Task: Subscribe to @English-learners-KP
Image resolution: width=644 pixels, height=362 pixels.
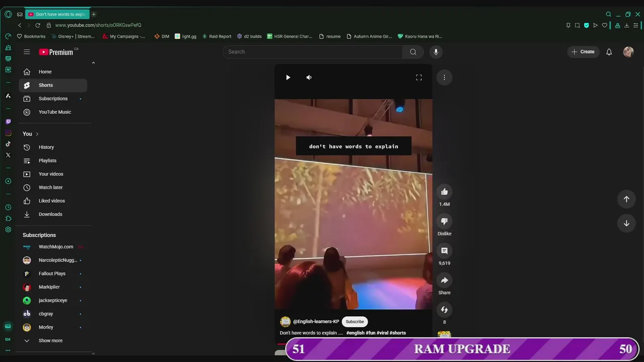Action: 355,322
